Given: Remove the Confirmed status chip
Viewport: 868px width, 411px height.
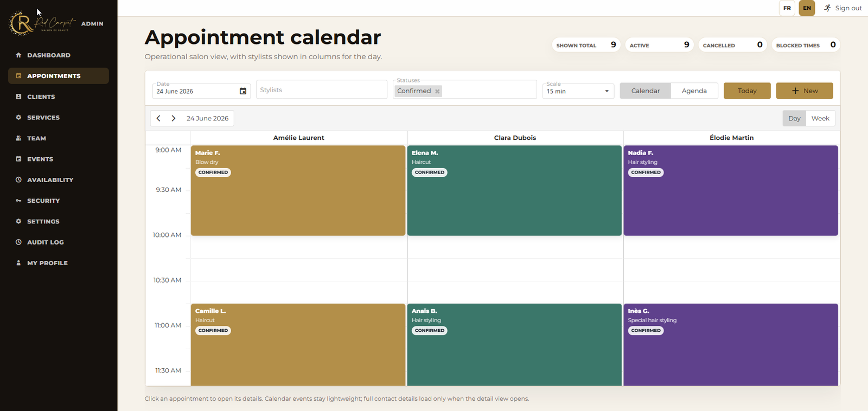Looking at the screenshot, I should point(437,91).
